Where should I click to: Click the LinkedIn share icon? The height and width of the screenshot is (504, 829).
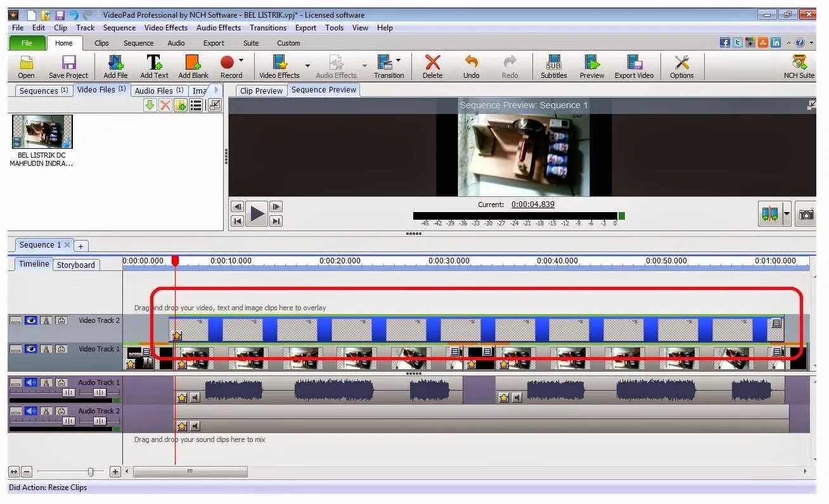coord(776,42)
